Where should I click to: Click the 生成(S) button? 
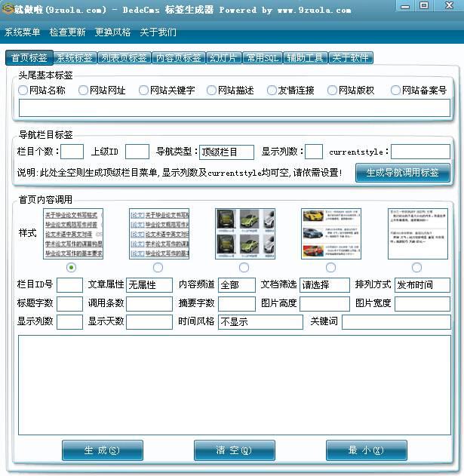[103, 450]
